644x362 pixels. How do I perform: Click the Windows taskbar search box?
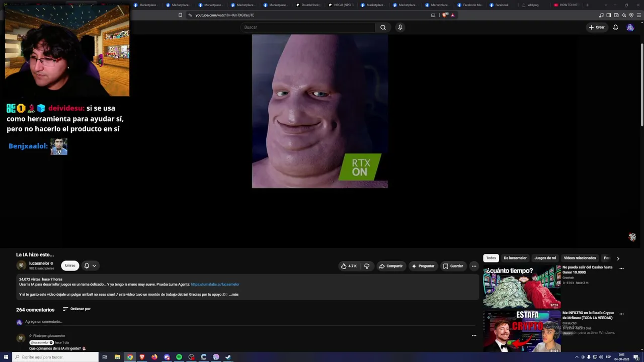(x=55, y=357)
